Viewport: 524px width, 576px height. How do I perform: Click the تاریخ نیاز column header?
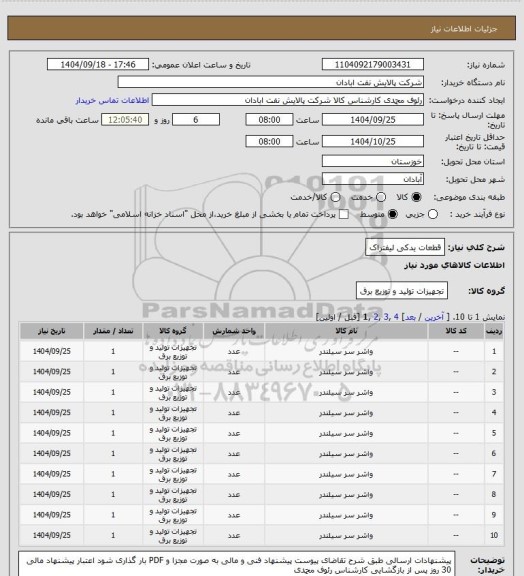click(51, 331)
